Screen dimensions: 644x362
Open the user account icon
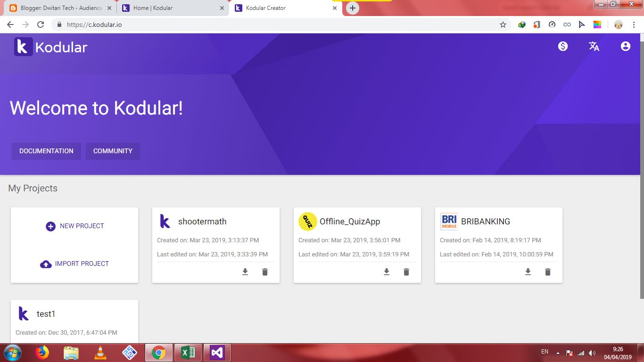tap(625, 46)
